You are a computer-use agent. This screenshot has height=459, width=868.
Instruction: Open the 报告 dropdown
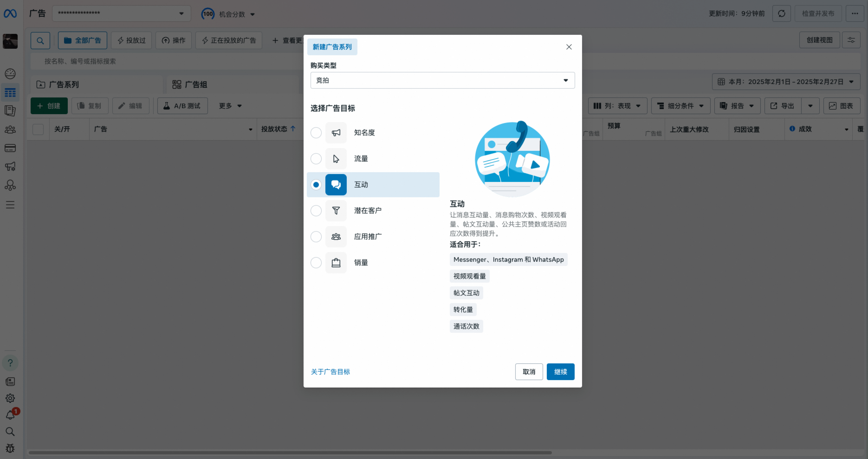pos(738,106)
